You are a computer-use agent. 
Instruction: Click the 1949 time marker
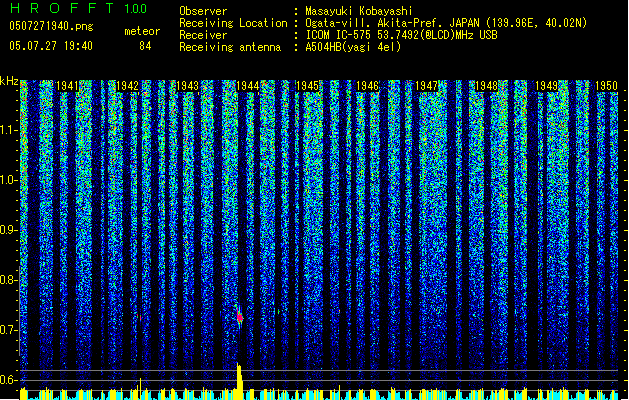(546, 86)
